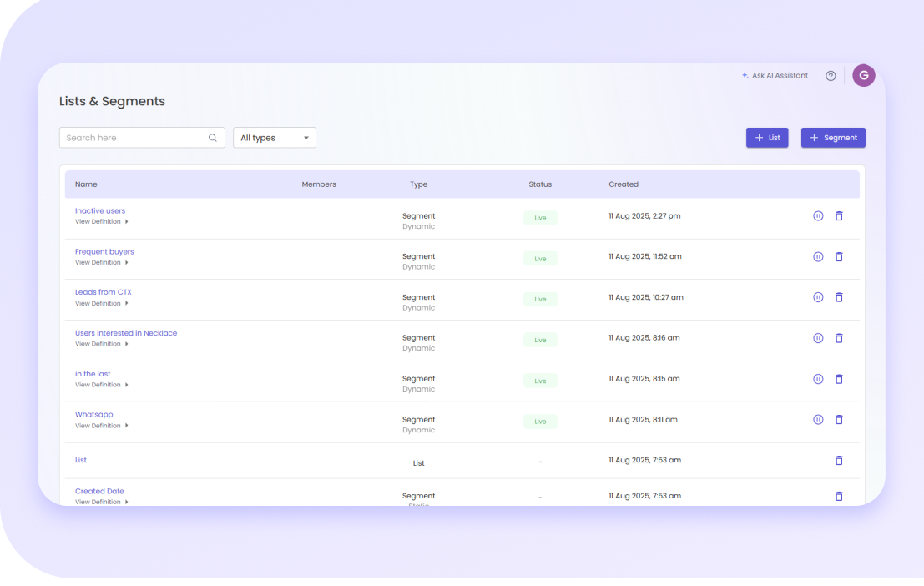Screen dimensions: 924x586
Task: Pause the 'in the last' segment
Action: click(818, 379)
